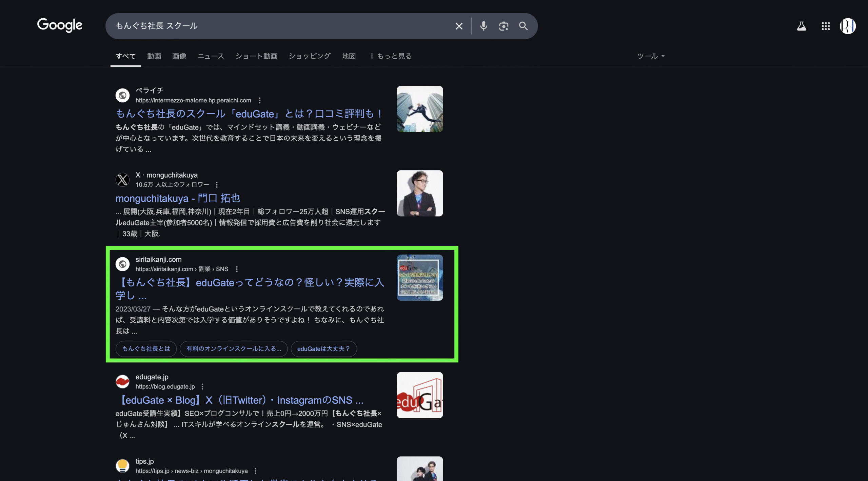Image resolution: width=868 pixels, height=481 pixels.
Task: Open more options for blog.edugate.jp result
Action: coord(202,386)
